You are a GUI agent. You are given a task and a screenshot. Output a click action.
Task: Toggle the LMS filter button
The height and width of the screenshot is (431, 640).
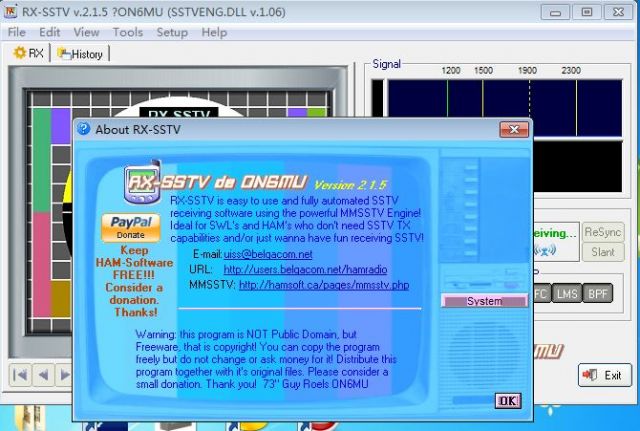pyautogui.click(x=567, y=293)
